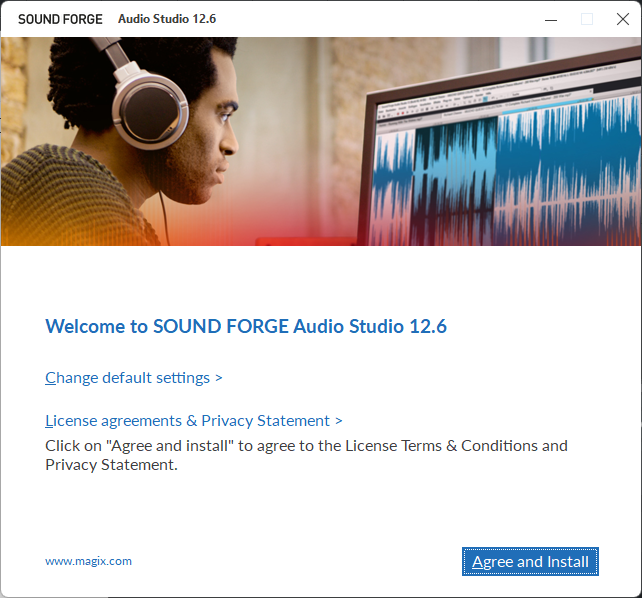The height and width of the screenshot is (598, 642).
Task: Click the banner image with headphones
Action: [321, 142]
